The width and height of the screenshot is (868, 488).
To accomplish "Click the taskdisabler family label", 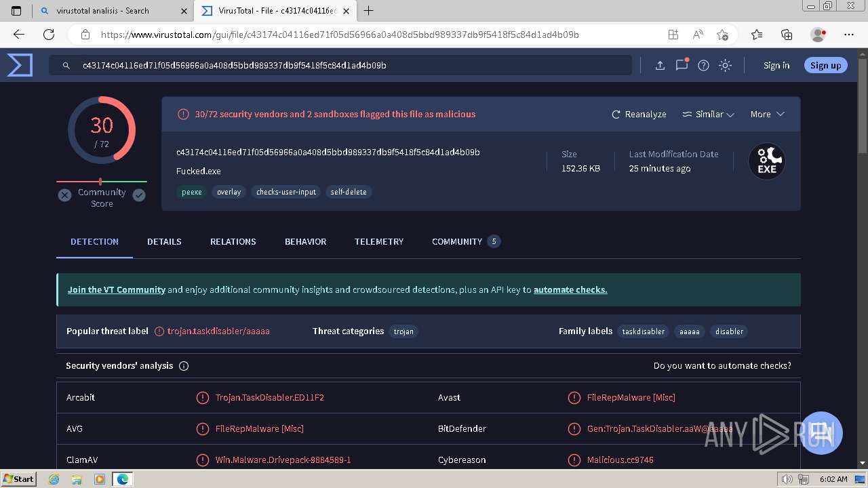I will point(644,331).
